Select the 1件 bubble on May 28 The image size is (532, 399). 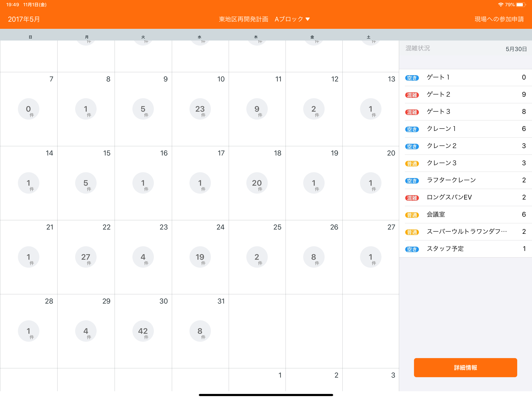29,331
